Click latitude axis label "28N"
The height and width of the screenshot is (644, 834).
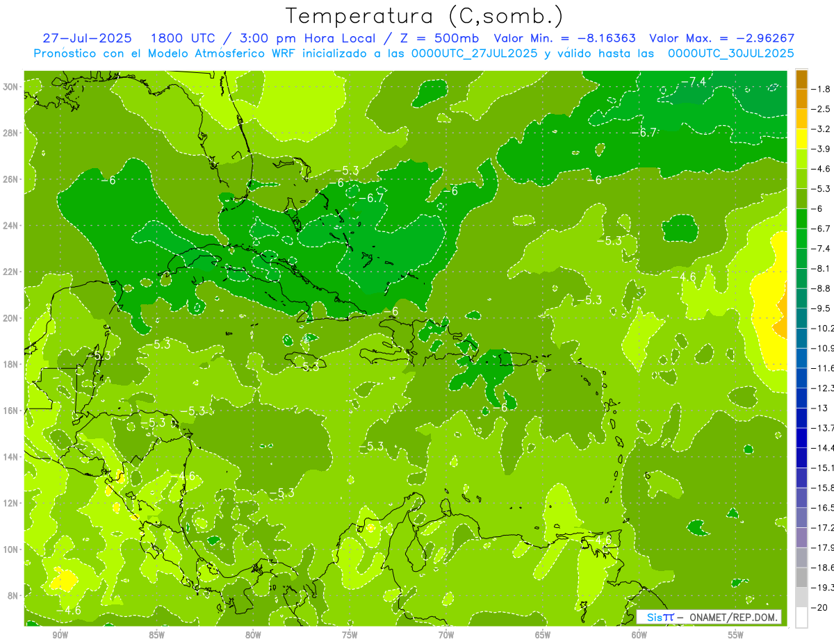pos(12,133)
